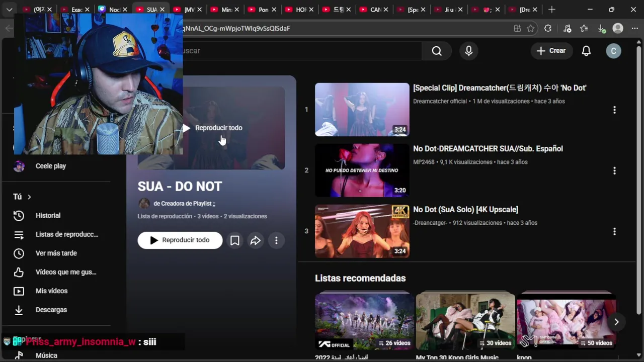Click the 'Listas recomendadas' heading
The height and width of the screenshot is (362, 644).
[360, 278]
